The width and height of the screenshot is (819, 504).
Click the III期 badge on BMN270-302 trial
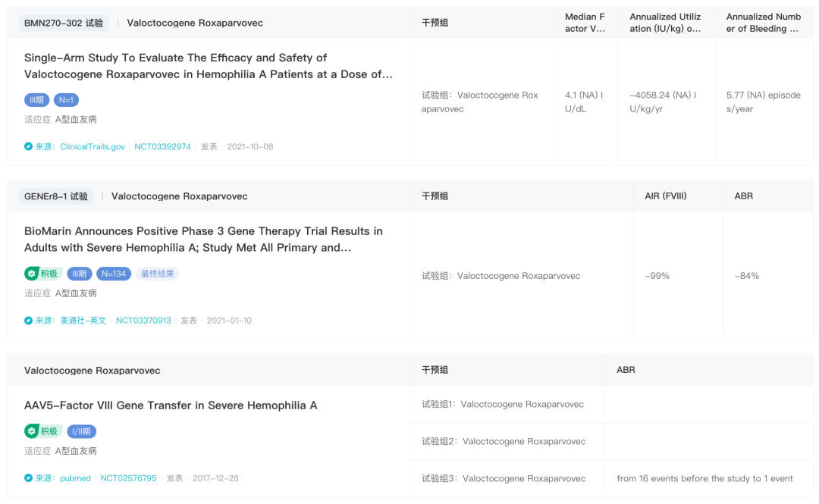36,100
